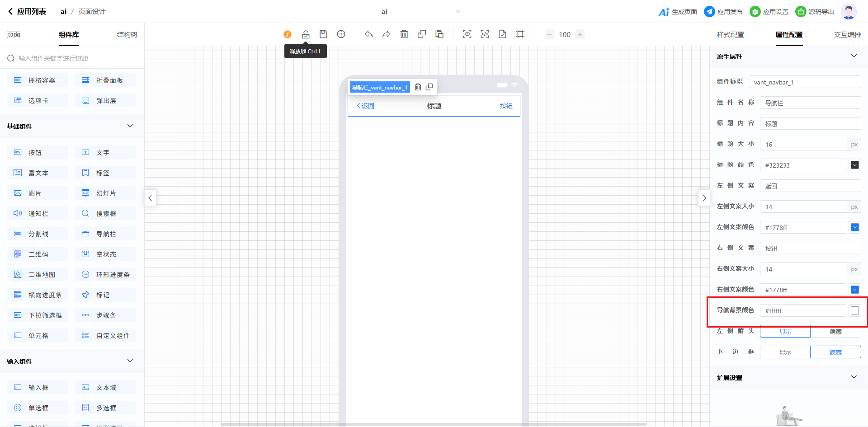Switch to the 样式配置 tab
This screenshot has width=868, height=427.
tap(730, 35)
